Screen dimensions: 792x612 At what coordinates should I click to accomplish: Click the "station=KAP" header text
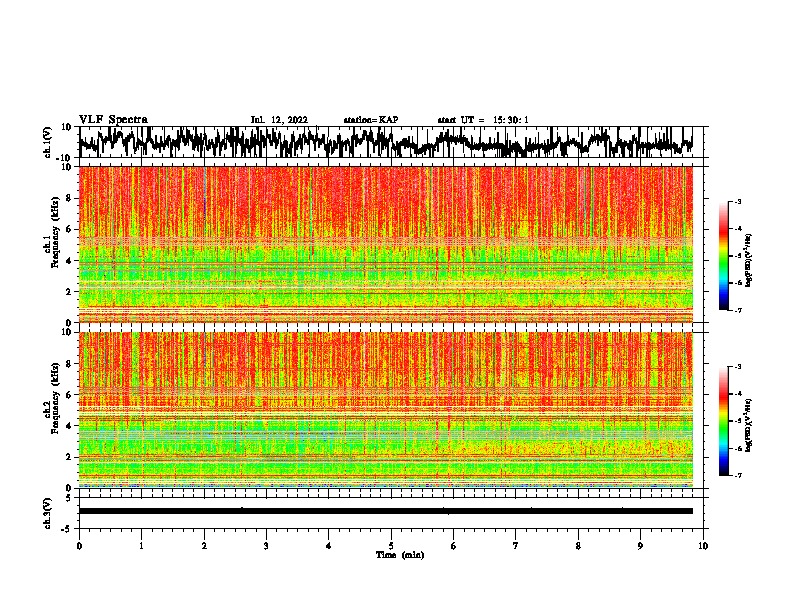click(x=371, y=120)
